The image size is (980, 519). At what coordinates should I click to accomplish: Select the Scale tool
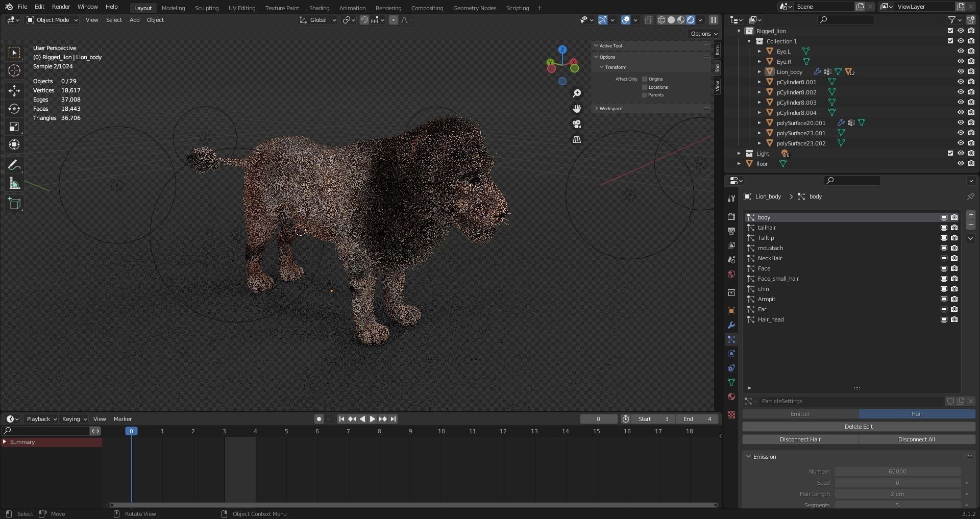click(14, 127)
